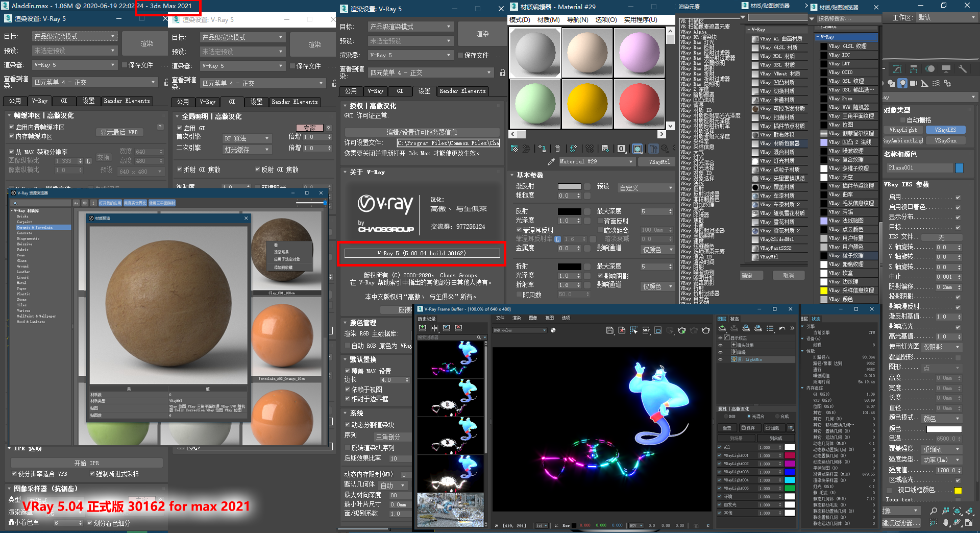
Task: Open the Motion tab icon in command panel
Action: point(930,69)
